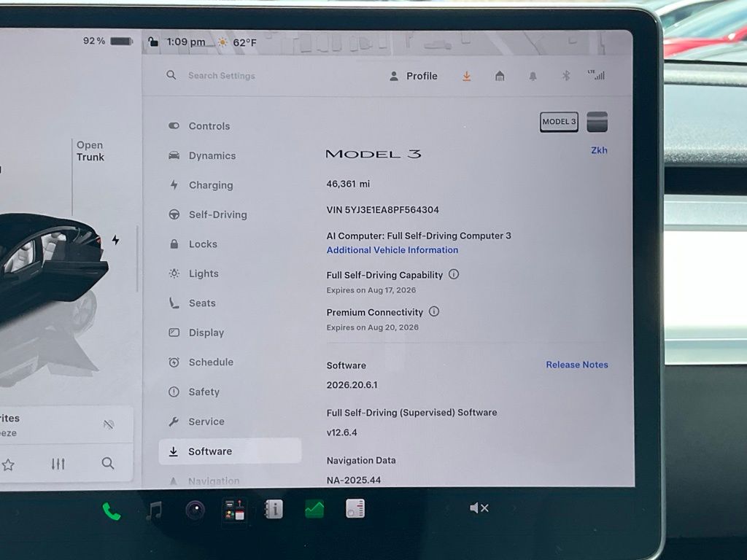Tap Premium Connectivity info icon
Screen dimensions: 747x560
[x=434, y=311]
